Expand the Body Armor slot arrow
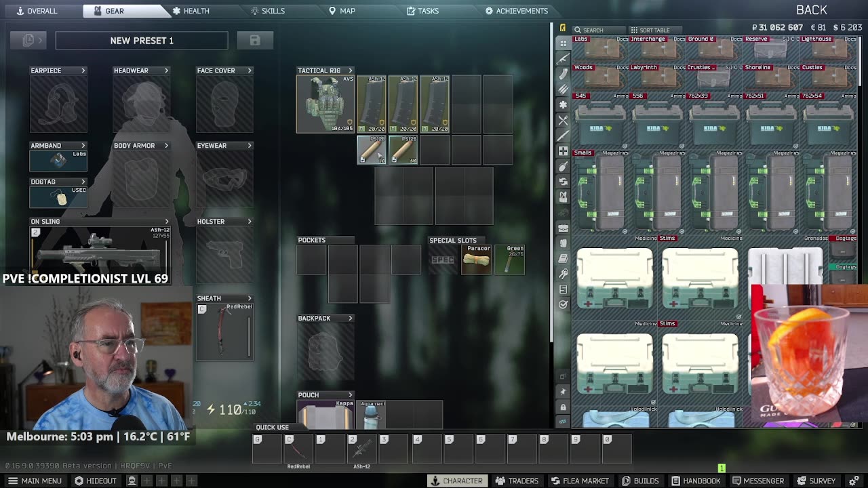 (x=167, y=146)
